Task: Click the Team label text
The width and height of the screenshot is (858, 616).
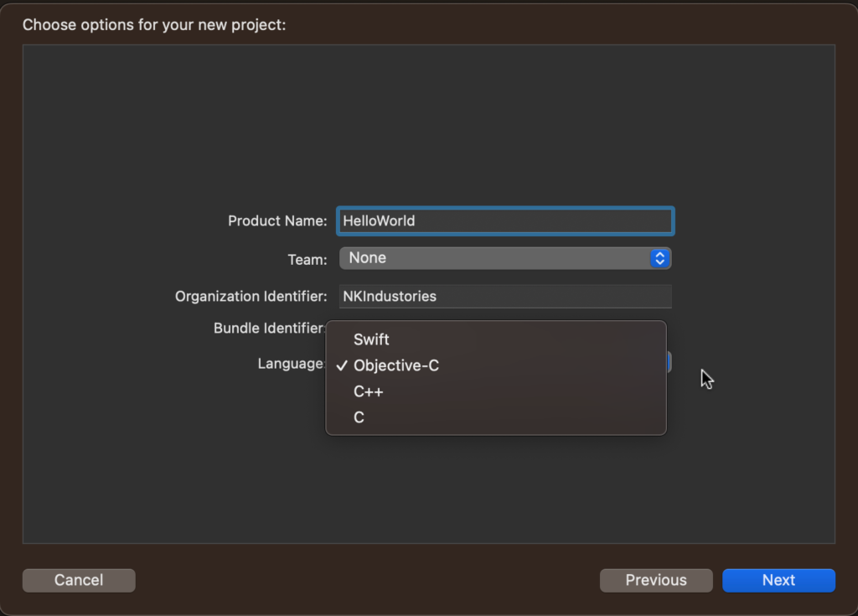Action: 307,260
